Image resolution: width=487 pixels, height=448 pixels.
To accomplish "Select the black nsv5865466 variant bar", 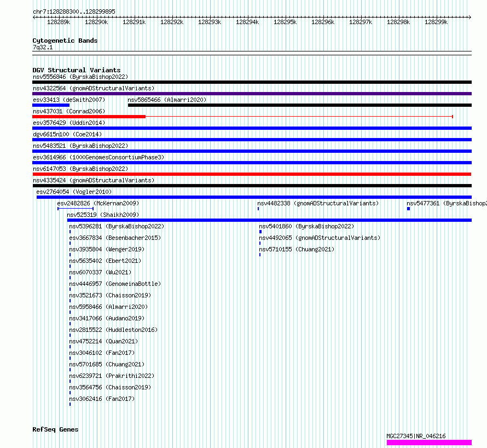I will pyautogui.click(x=300, y=105).
